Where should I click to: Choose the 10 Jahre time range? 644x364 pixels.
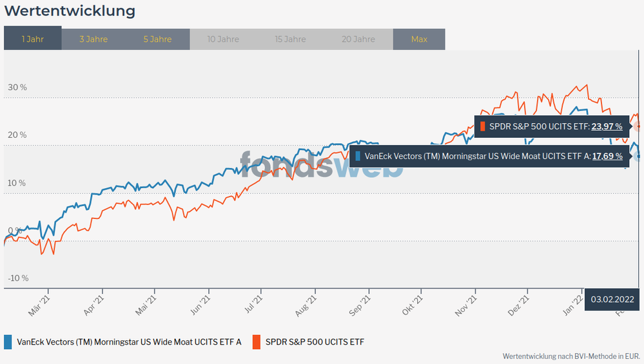223,39
